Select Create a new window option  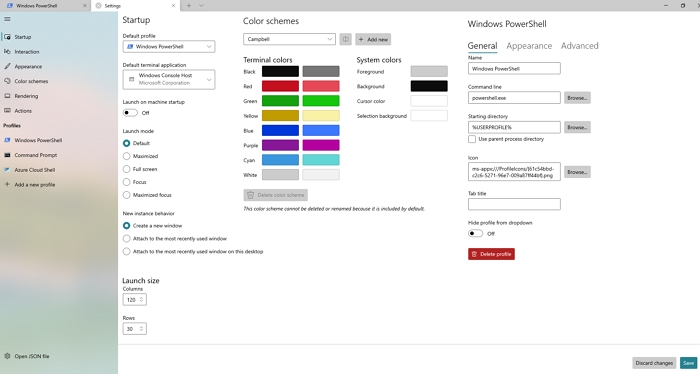tap(127, 226)
